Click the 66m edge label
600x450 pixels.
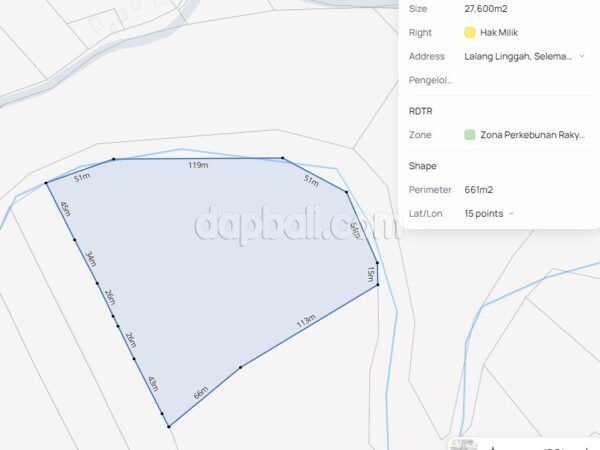tap(201, 393)
